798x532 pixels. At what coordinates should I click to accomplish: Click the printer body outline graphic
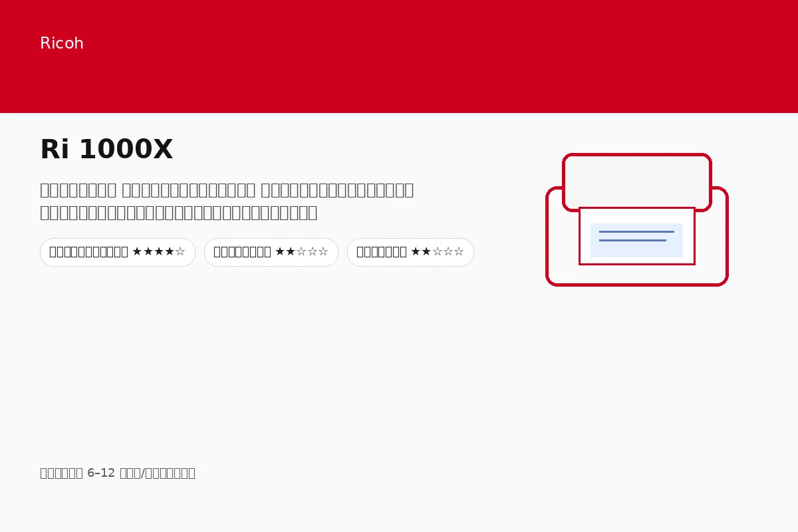[x=637, y=236]
